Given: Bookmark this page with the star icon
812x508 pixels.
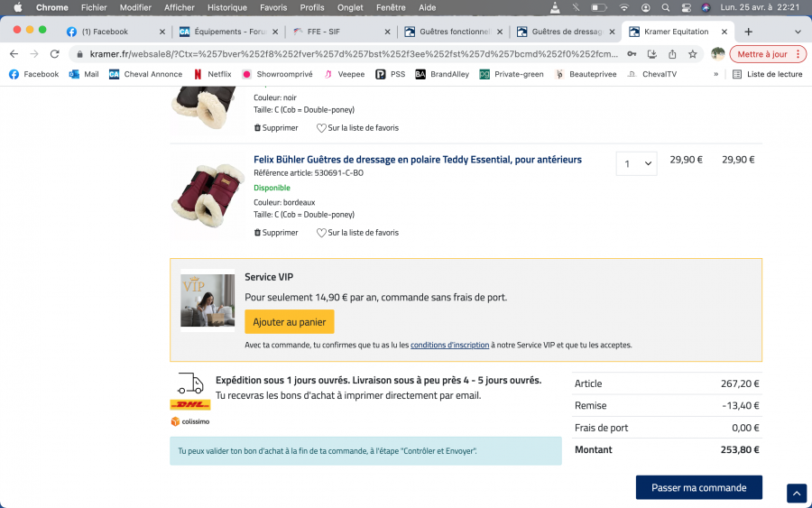Looking at the screenshot, I should pyautogui.click(x=692, y=54).
